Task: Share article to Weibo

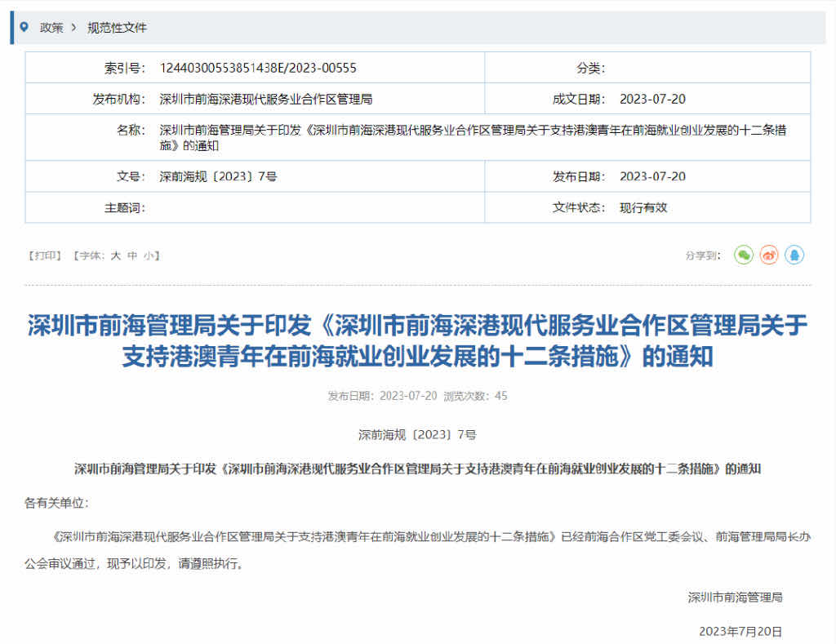Action: coord(769,255)
